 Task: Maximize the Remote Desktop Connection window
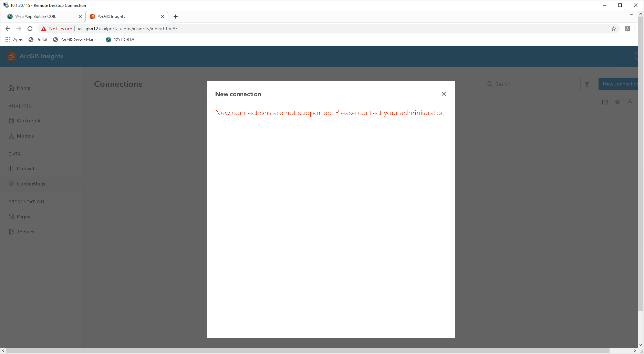pos(620,5)
